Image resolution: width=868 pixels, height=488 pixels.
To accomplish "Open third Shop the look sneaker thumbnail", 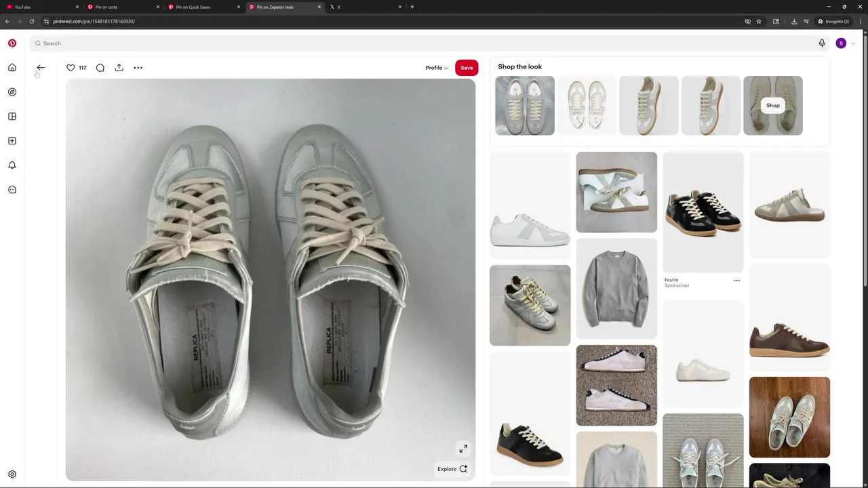I will [x=649, y=106].
